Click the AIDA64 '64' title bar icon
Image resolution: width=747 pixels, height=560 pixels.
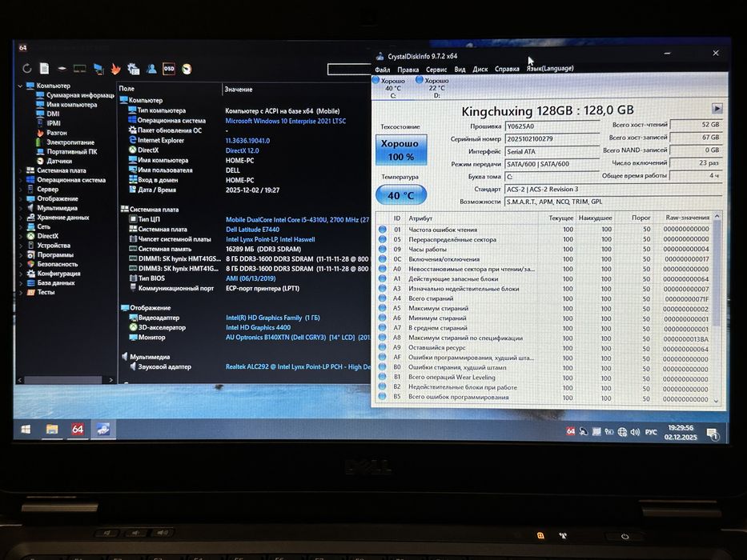click(23, 48)
